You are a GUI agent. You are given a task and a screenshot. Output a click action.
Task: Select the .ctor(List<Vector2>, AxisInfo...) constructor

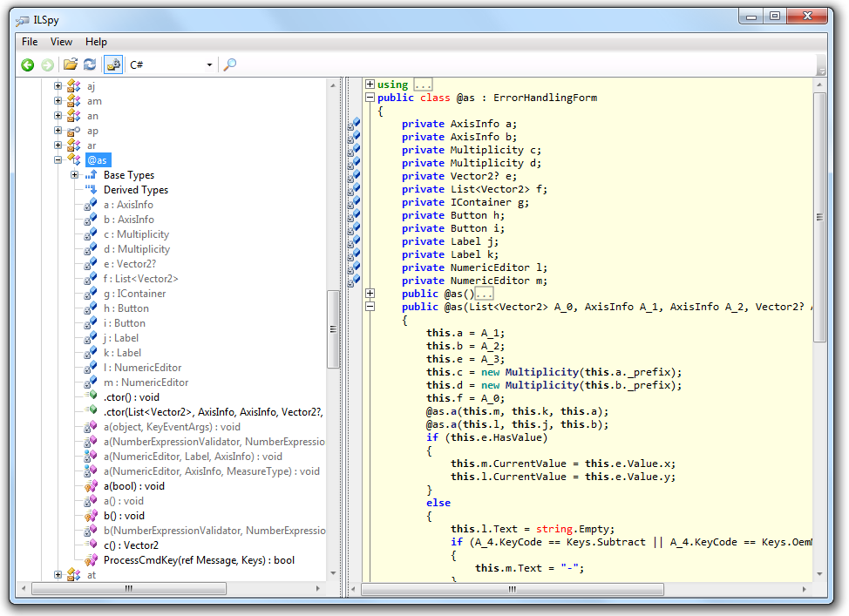click(x=214, y=412)
